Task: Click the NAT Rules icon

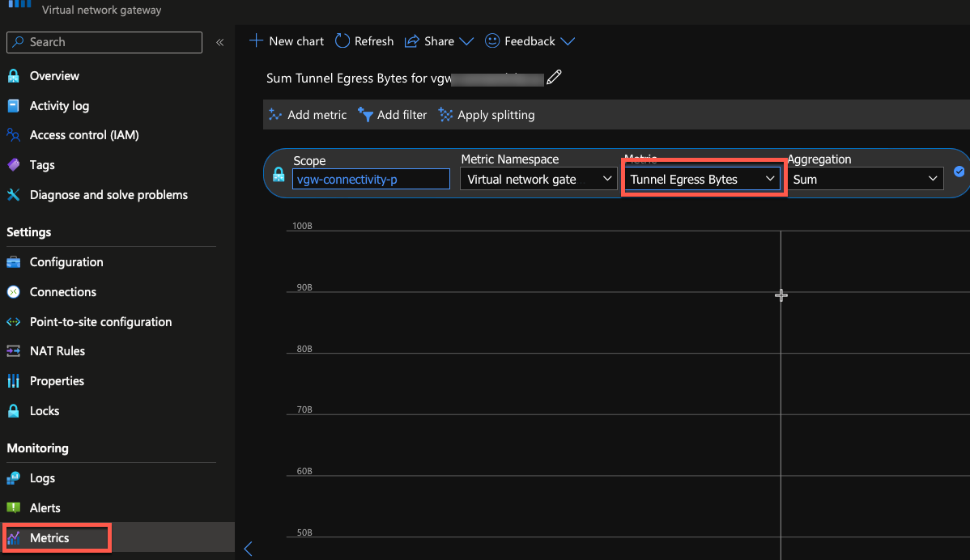Action: [x=13, y=351]
